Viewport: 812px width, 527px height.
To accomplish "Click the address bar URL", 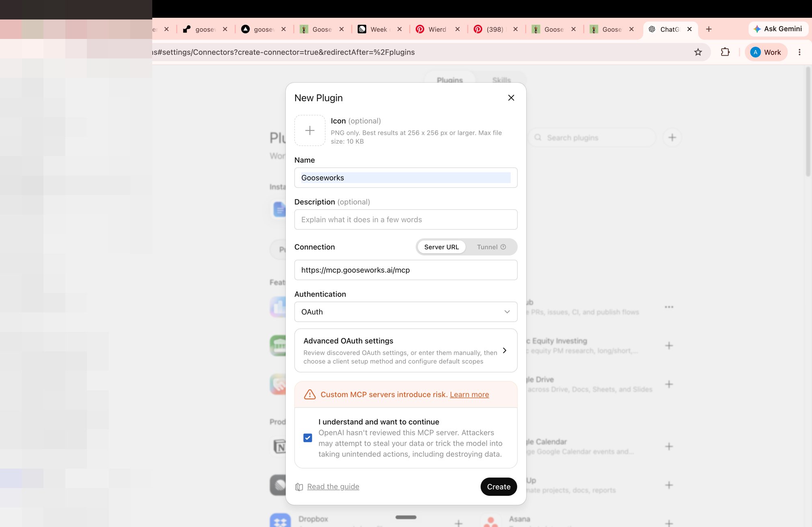I will point(283,52).
